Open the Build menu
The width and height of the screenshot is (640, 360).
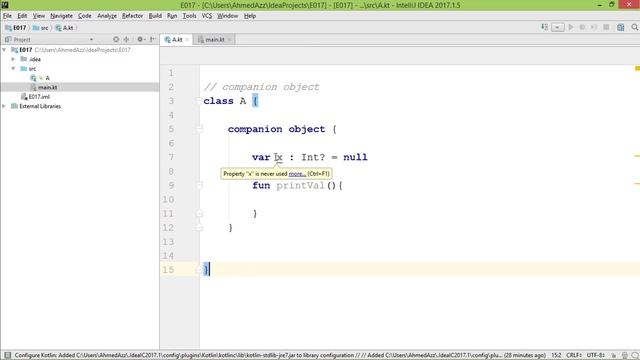(155, 16)
